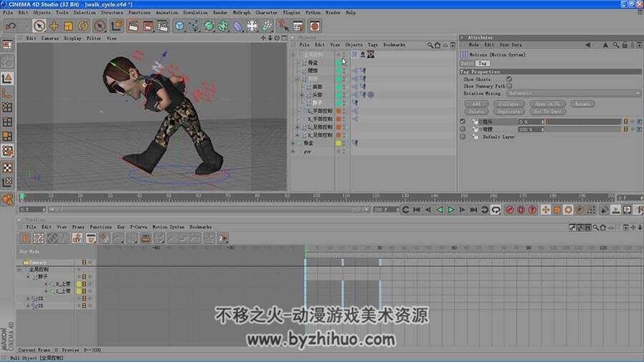Click the context help question-mark icon
Viewport: 644px width, 362px height.
pos(283,26)
